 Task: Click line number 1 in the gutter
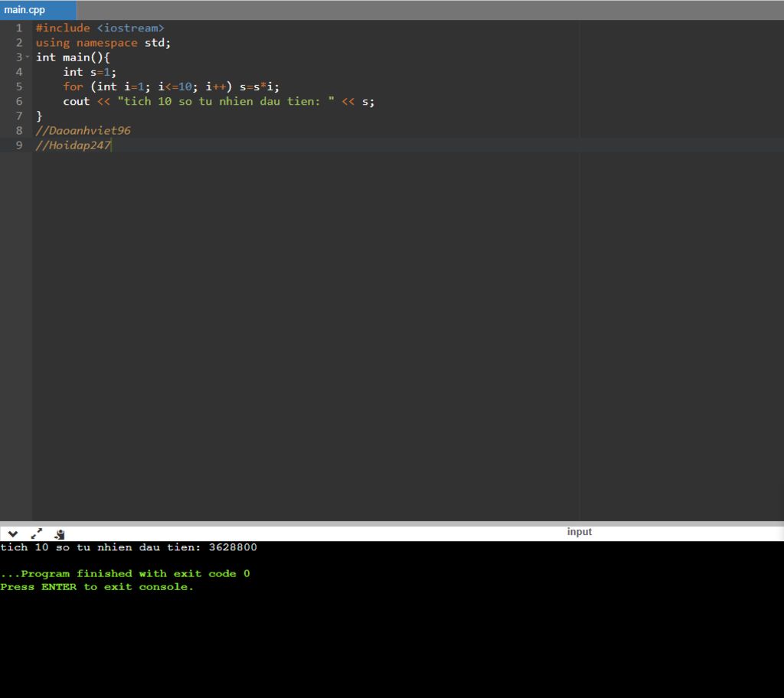(19, 28)
